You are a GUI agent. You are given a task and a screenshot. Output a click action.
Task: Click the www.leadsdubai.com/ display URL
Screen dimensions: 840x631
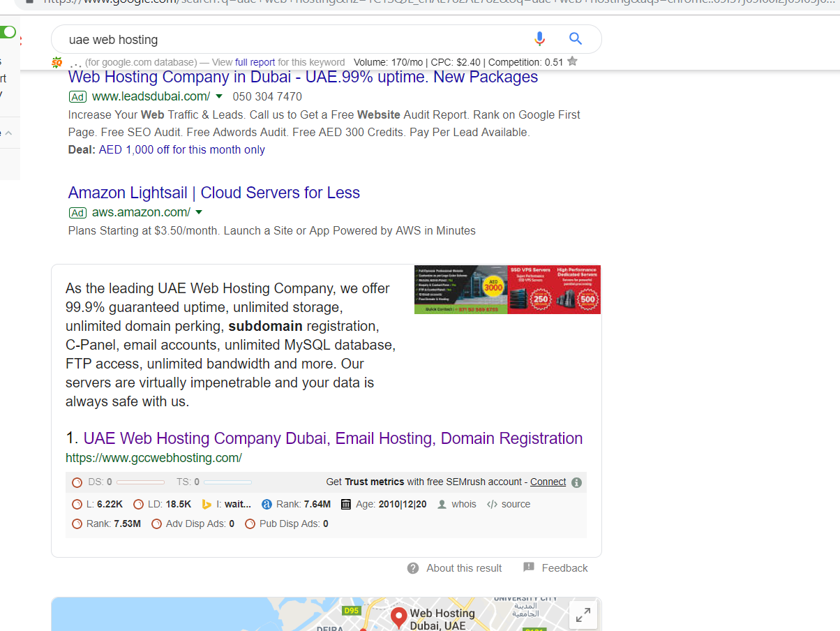151,96
